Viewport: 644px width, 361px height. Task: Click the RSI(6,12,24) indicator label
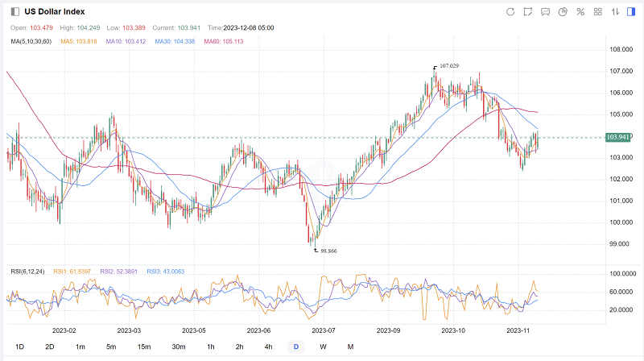(25, 271)
